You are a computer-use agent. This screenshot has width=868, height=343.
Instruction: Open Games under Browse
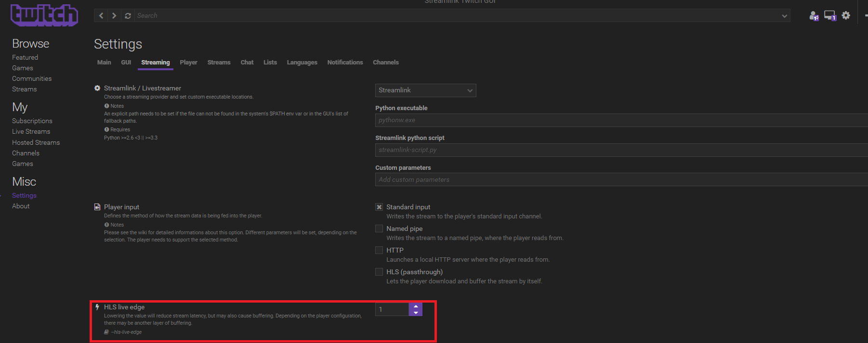23,68
